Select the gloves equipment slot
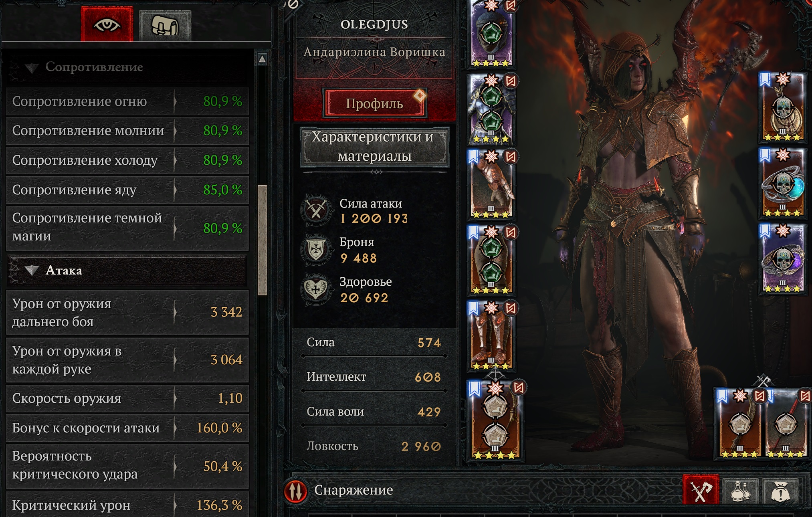Viewport: 812px width, 517px height. [x=491, y=185]
